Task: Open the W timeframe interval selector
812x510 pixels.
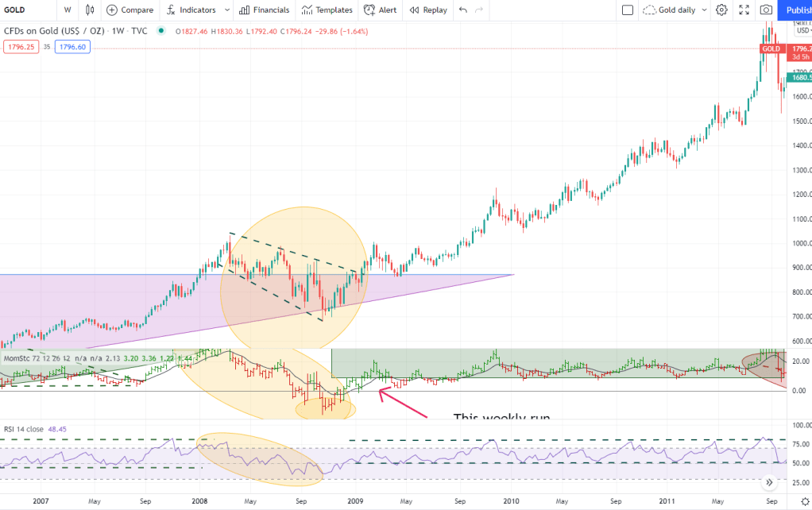Action: [x=68, y=10]
